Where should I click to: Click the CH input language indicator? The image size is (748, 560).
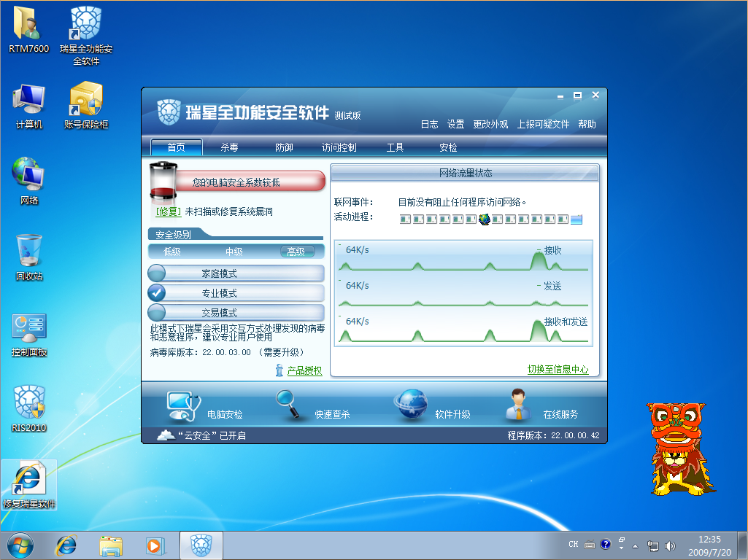(574, 544)
